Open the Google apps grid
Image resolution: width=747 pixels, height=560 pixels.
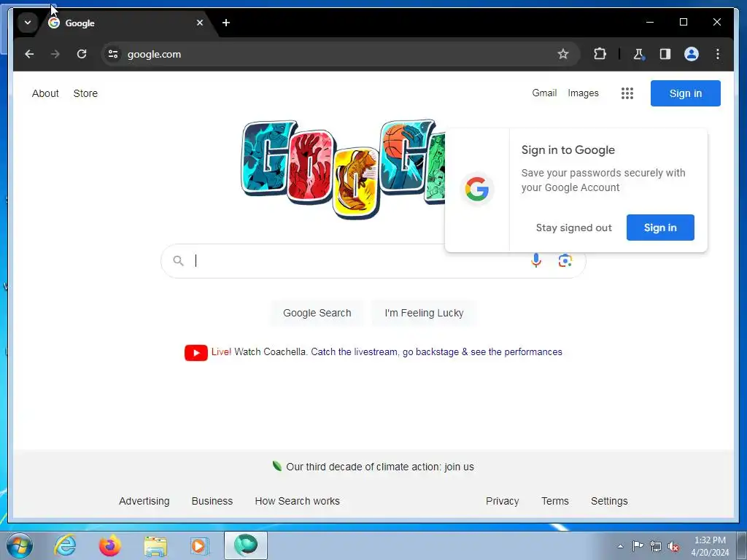pos(627,93)
